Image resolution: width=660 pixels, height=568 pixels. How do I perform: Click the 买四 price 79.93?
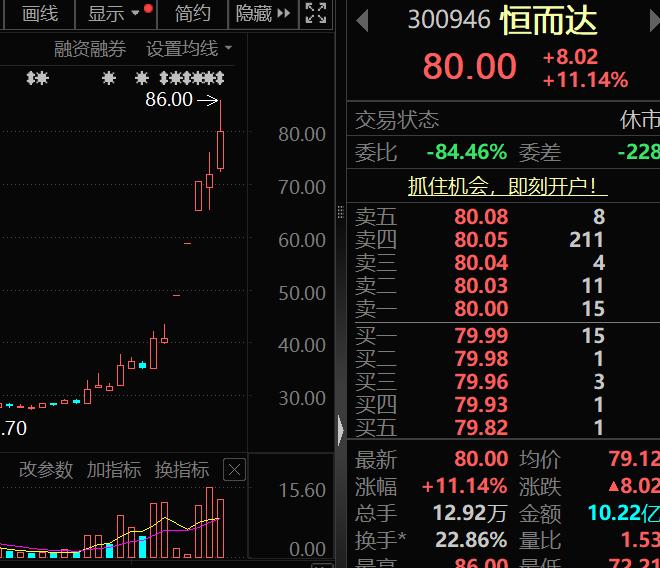481,405
